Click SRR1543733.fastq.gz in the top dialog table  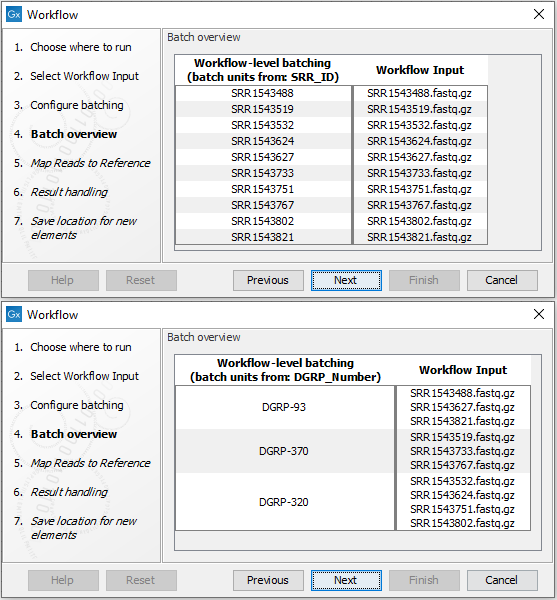click(x=420, y=173)
